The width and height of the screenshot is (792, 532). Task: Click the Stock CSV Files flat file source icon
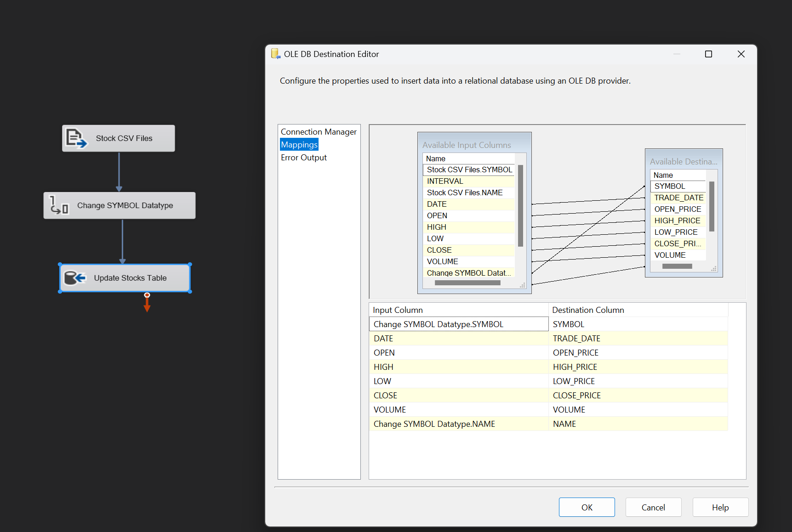pyautogui.click(x=76, y=138)
